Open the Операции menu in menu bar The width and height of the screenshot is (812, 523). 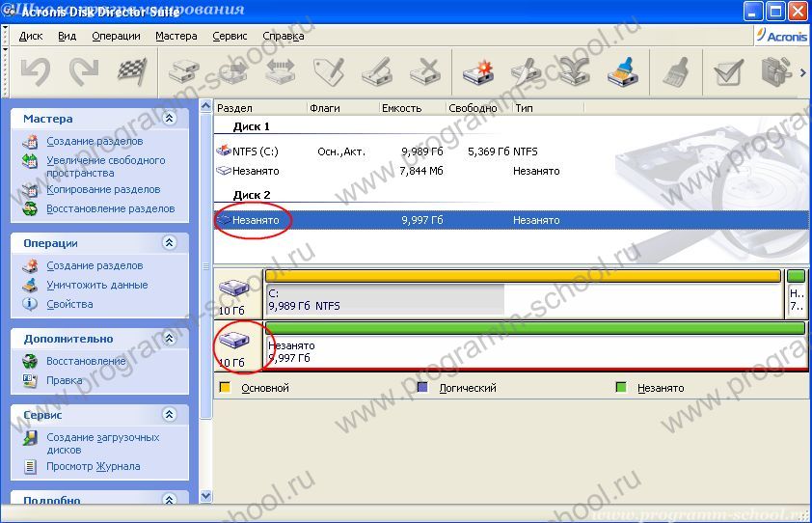(x=116, y=36)
